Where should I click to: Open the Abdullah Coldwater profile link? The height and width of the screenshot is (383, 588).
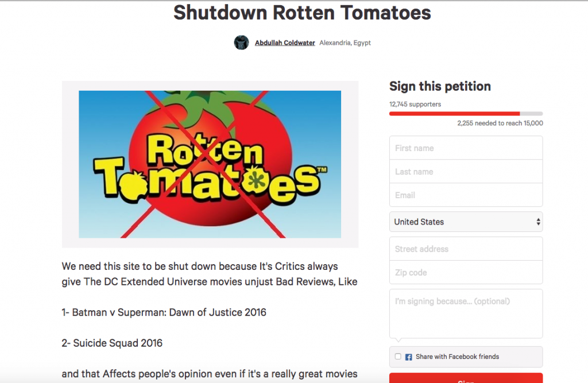pos(285,43)
